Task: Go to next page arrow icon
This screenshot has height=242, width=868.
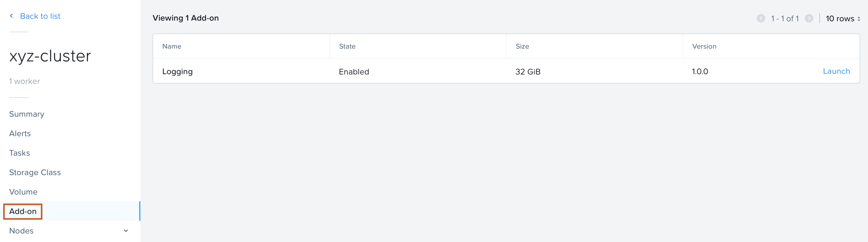Action: (809, 19)
